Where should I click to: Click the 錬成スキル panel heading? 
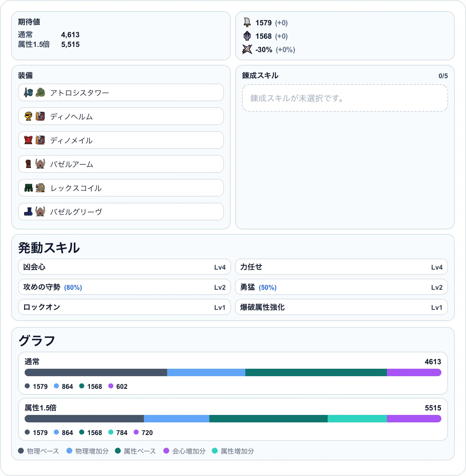[260, 76]
